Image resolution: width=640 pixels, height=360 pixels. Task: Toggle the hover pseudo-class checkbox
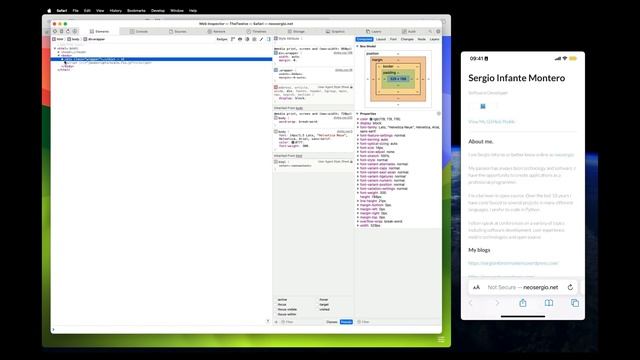pos(317,300)
